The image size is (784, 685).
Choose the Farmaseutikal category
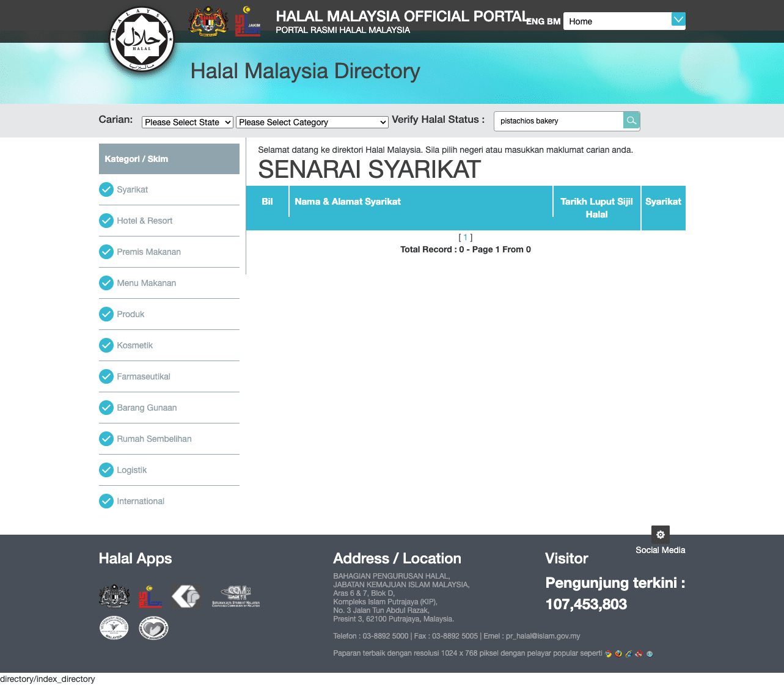point(144,376)
